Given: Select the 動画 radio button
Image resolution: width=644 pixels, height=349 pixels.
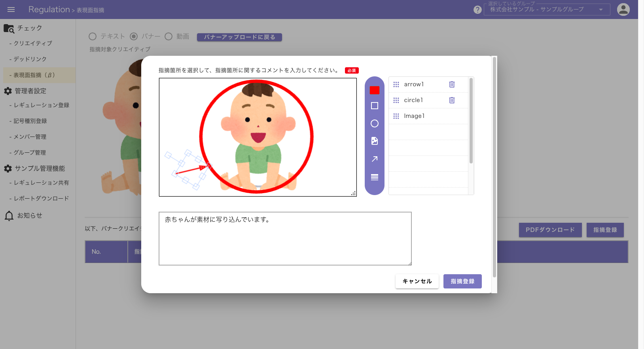Looking at the screenshot, I should 169,36.
